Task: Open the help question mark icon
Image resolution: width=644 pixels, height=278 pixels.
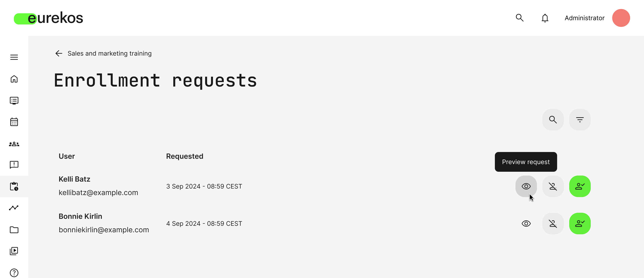Action: (x=14, y=272)
